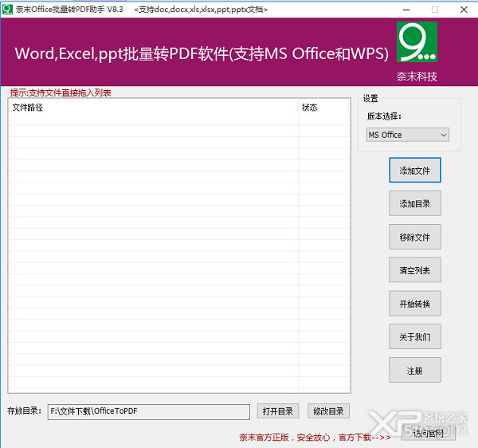Click the 版本选择 label
This screenshot has height=448, width=478.
[x=384, y=116]
